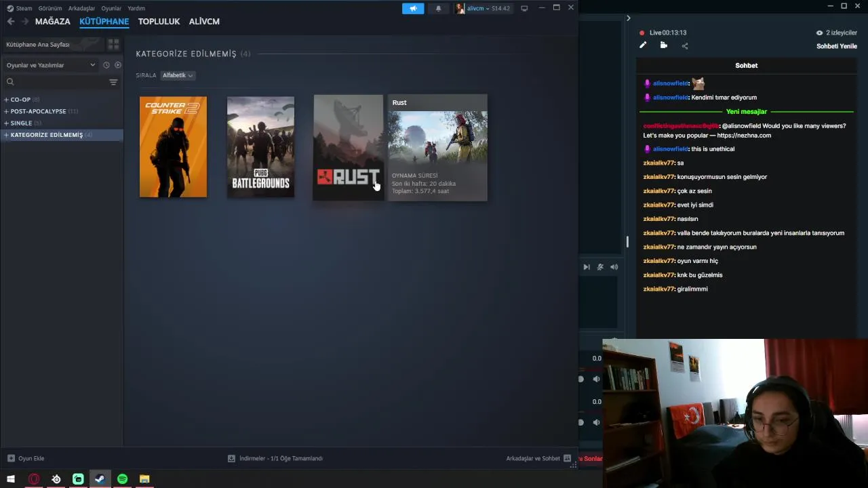Viewport: 868px width, 488px height.
Task: Open the Arkadaşlar menu
Action: pos(81,8)
